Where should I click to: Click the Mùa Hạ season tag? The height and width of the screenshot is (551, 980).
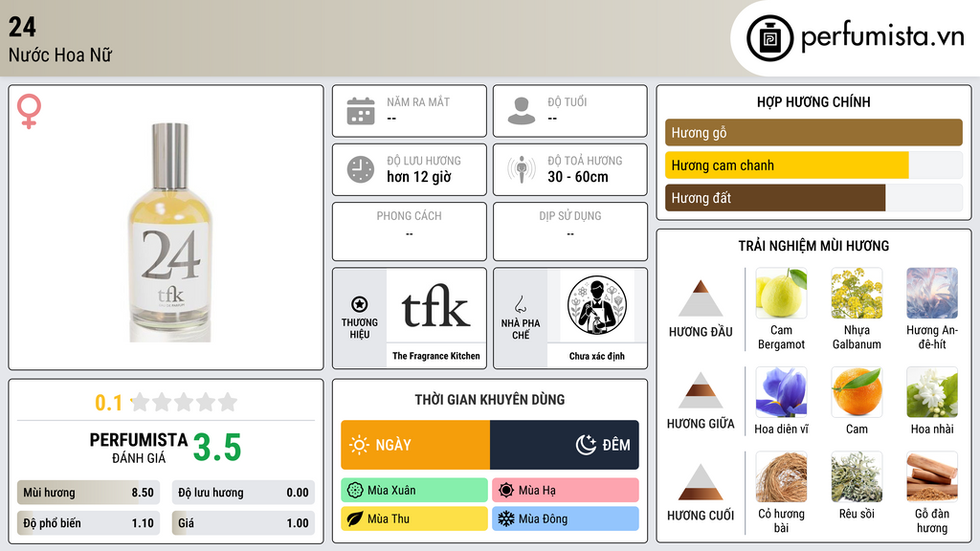(566, 491)
